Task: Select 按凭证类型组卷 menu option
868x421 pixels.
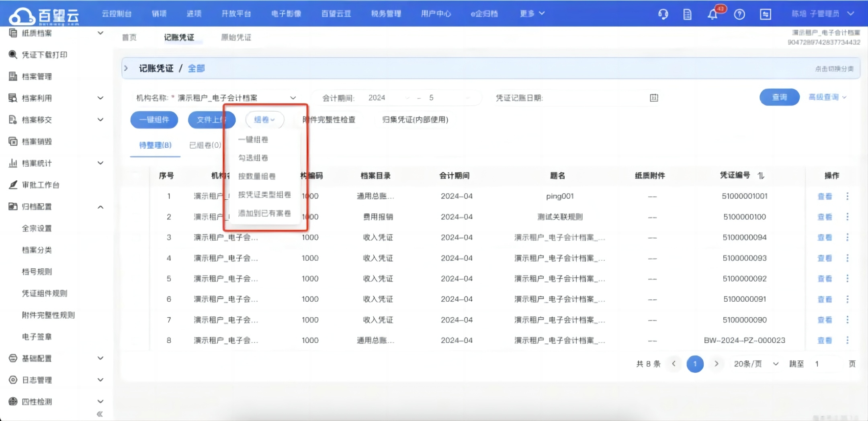Action: (x=264, y=195)
